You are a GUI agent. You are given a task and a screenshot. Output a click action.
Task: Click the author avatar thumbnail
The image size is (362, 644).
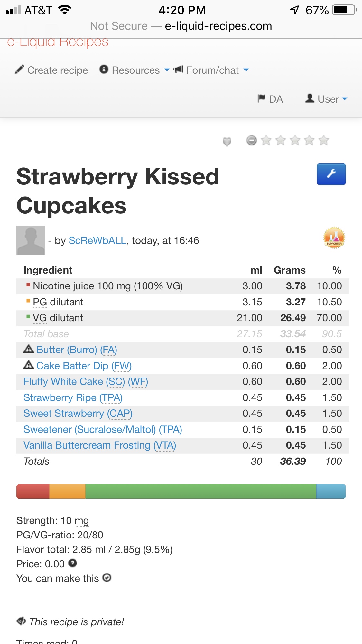pos(31,241)
